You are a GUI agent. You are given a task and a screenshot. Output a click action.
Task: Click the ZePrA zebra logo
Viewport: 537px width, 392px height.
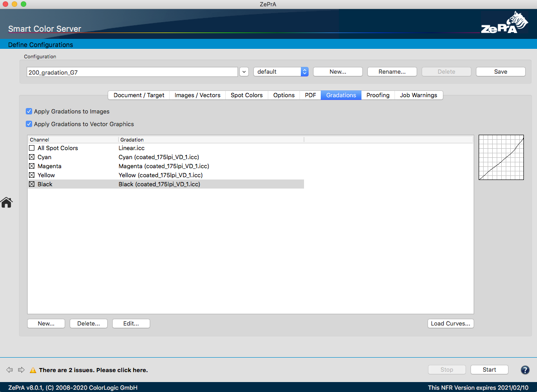pos(504,22)
